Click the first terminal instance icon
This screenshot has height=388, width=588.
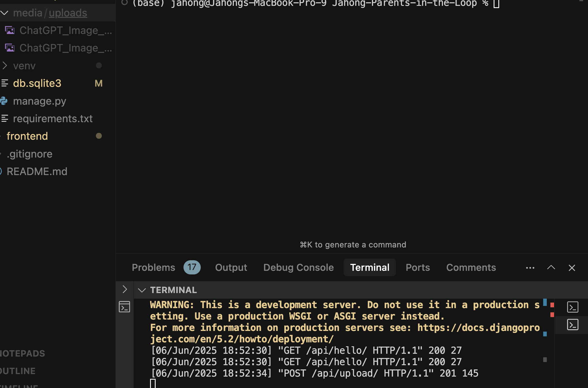coord(572,307)
